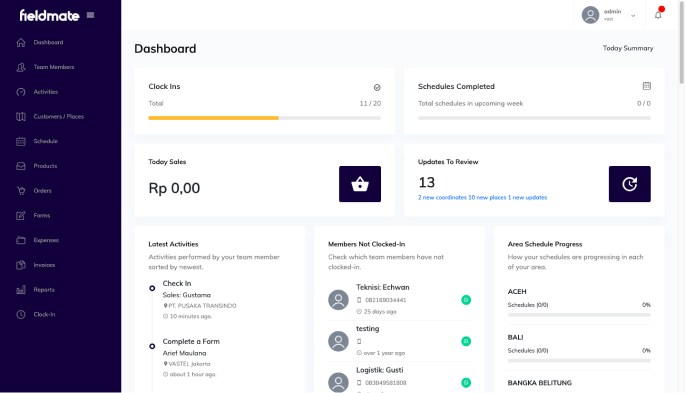Toggle the sidebar hamburger menu icon
The width and height of the screenshot is (685, 393).
(x=90, y=15)
